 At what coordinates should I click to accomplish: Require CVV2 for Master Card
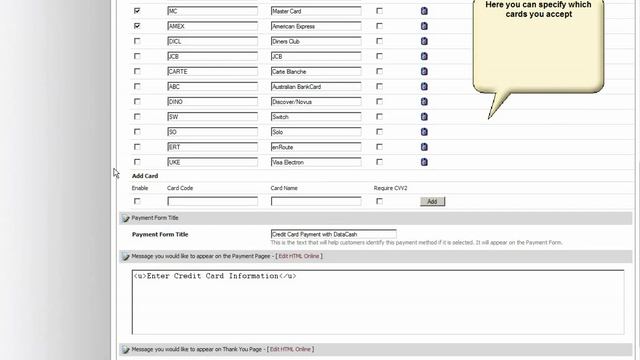point(380,11)
